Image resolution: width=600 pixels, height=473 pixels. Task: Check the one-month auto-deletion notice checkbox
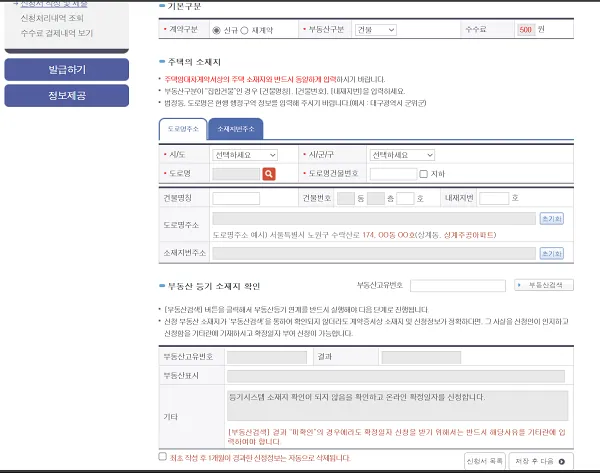[x=163, y=456]
